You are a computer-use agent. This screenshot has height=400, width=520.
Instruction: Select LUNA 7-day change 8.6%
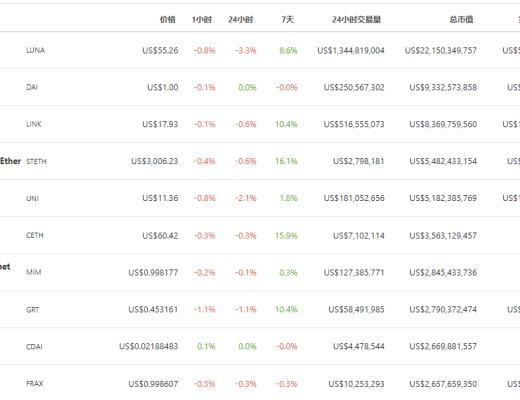[288, 50]
